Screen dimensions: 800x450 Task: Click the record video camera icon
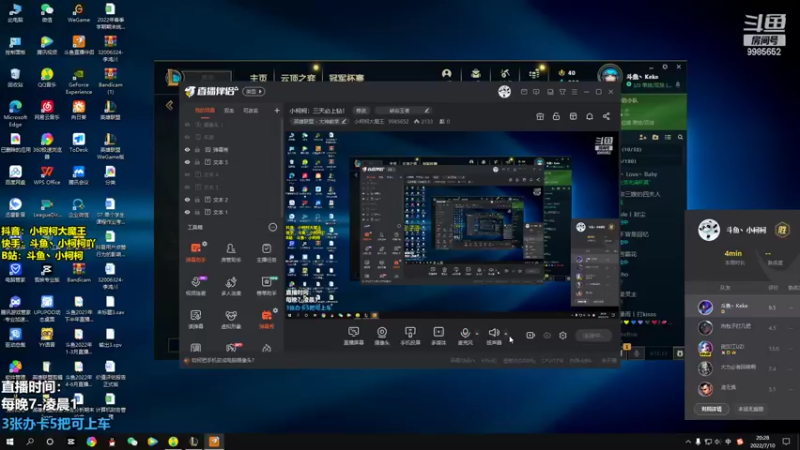pyautogui.click(x=531, y=335)
